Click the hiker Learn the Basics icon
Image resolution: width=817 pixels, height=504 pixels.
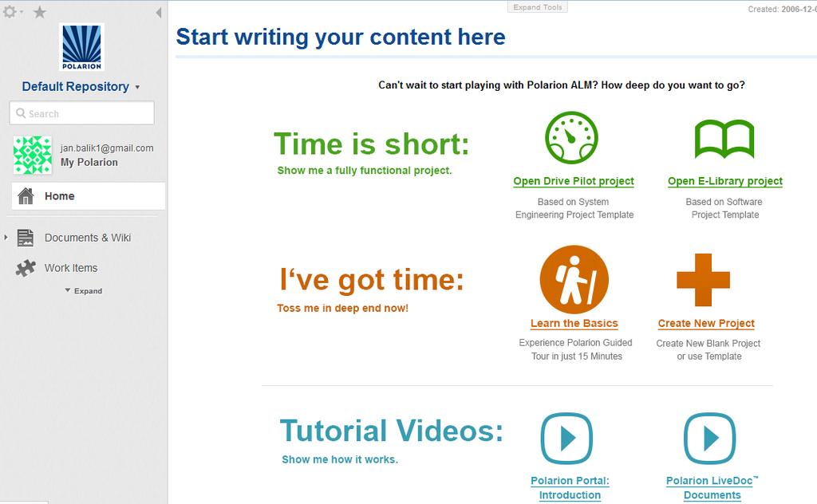574,280
